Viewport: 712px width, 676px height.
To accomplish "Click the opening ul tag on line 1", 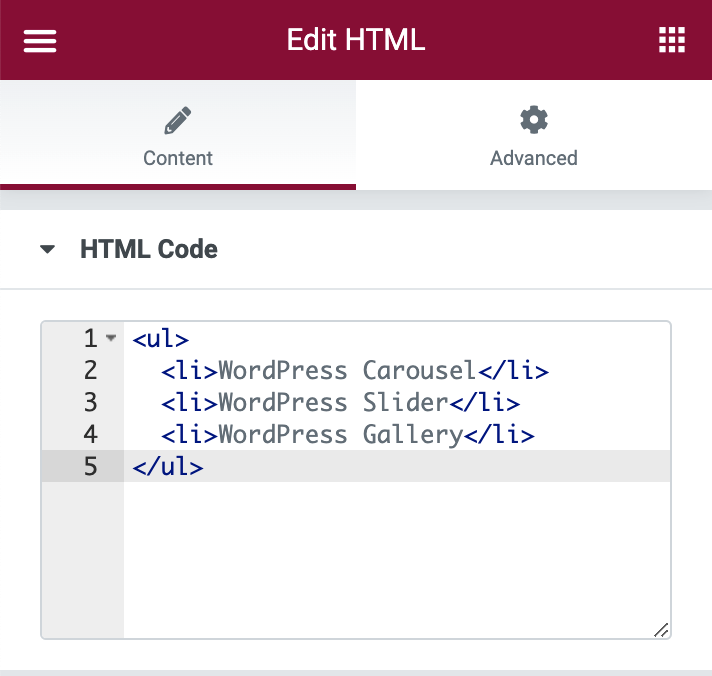I will (x=160, y=338).
